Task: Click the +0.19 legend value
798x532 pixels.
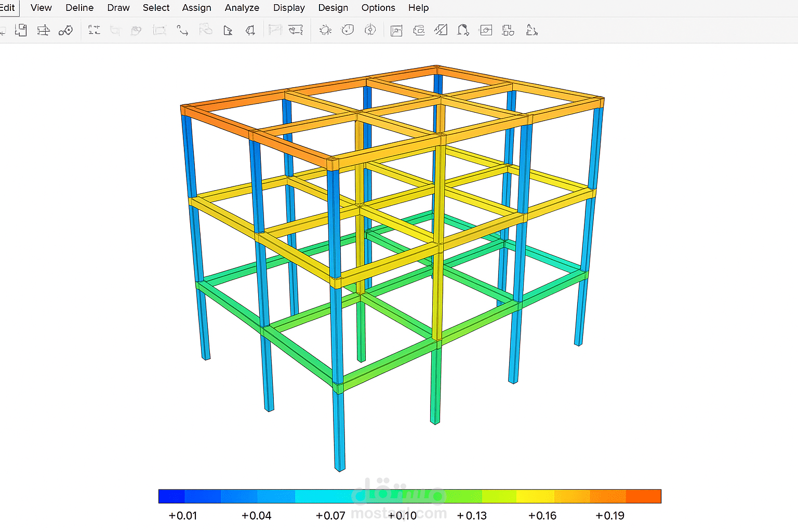Action: [610, 516]
